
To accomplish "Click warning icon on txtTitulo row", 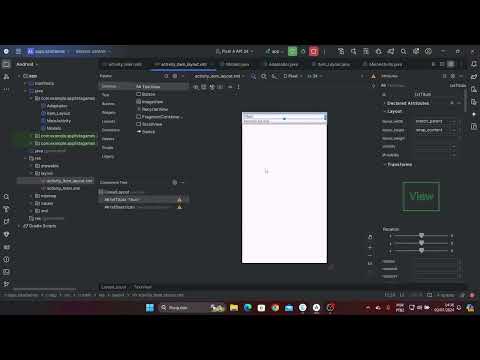I will [179, 199].
